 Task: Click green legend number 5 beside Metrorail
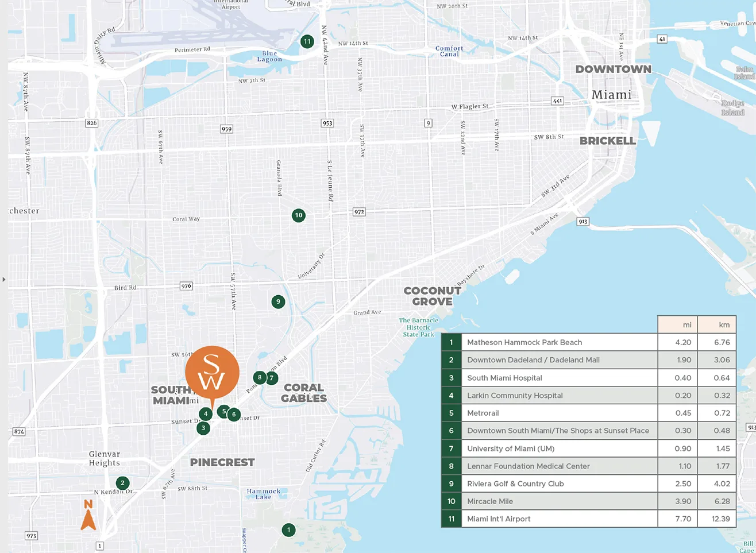point(451,413)
